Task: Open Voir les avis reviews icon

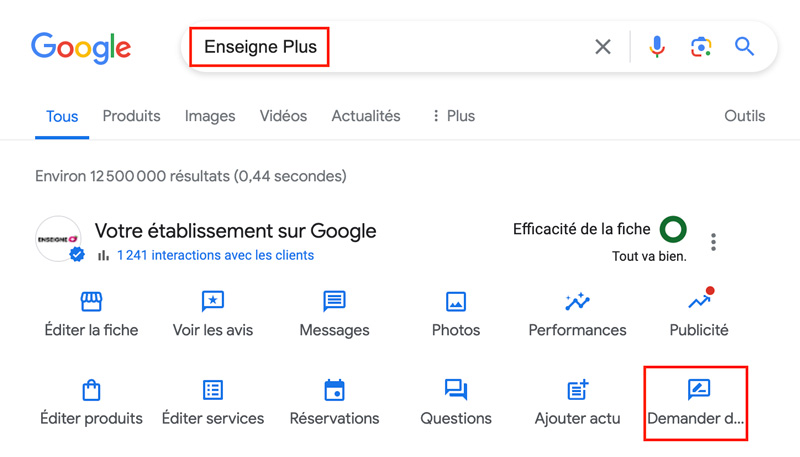Action: click(213, 301)
